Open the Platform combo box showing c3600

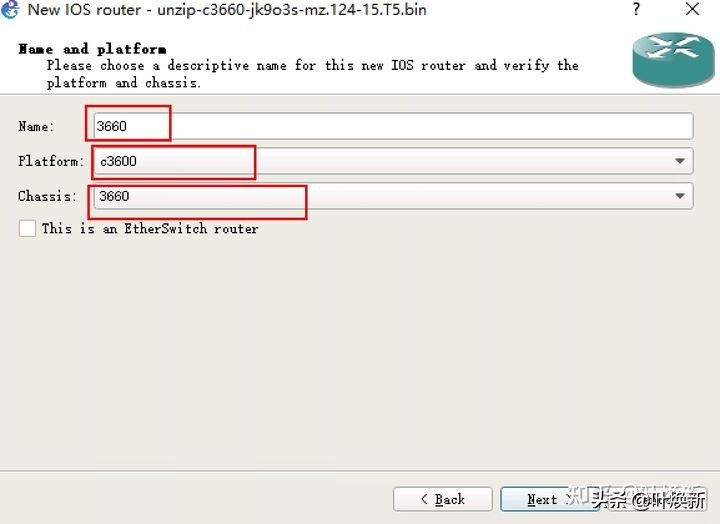pos(394,161)
